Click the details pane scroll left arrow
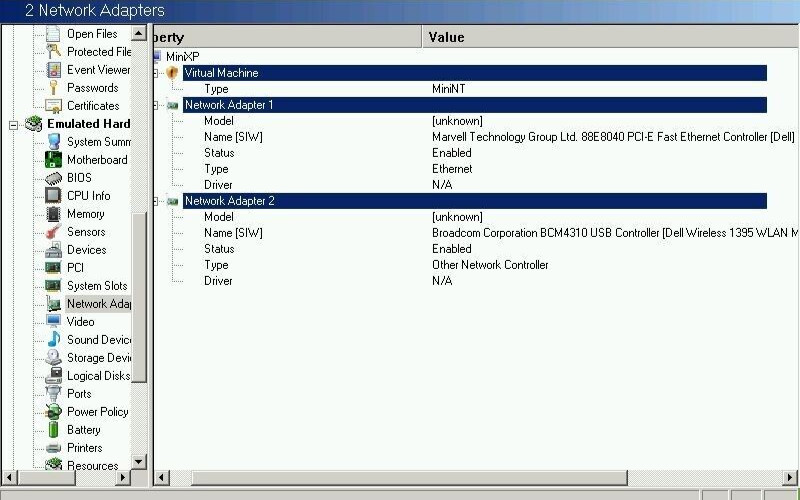This screenshot has width=800, height=500. click(x=162, y=478)
